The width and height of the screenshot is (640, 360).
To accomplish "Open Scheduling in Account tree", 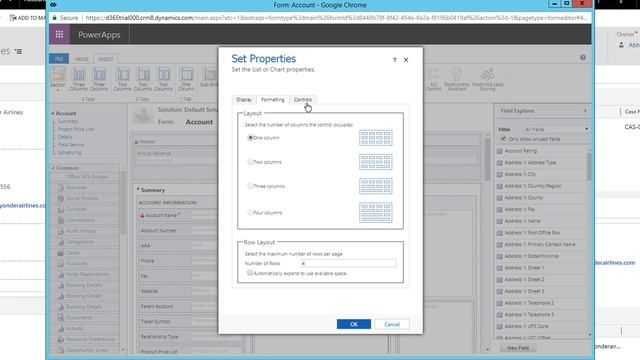I will (70, 152).
